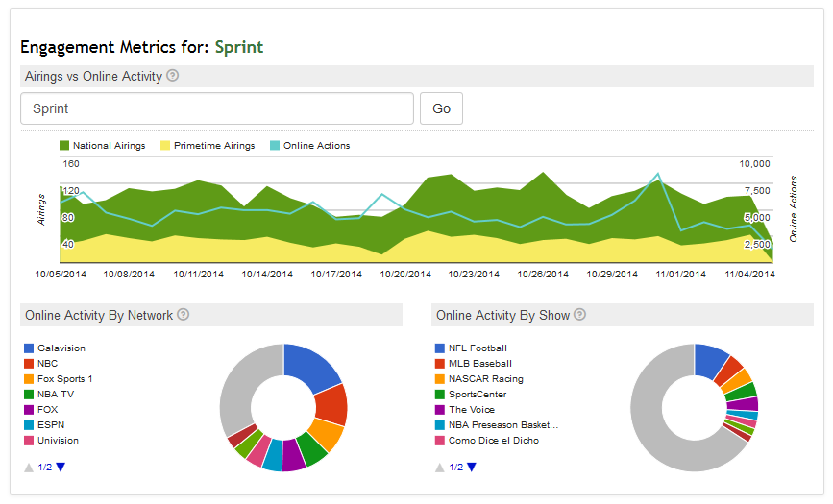Go to previous show legend page arrow
This screenshot has height=504, width=833.
point(440,468)
